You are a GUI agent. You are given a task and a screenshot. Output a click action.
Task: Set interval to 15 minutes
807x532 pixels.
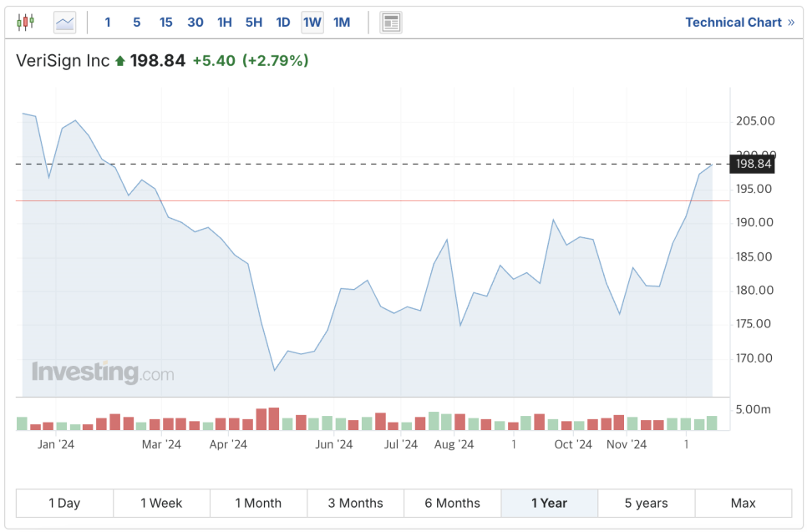pyautogui.click(x=165, y=23)
